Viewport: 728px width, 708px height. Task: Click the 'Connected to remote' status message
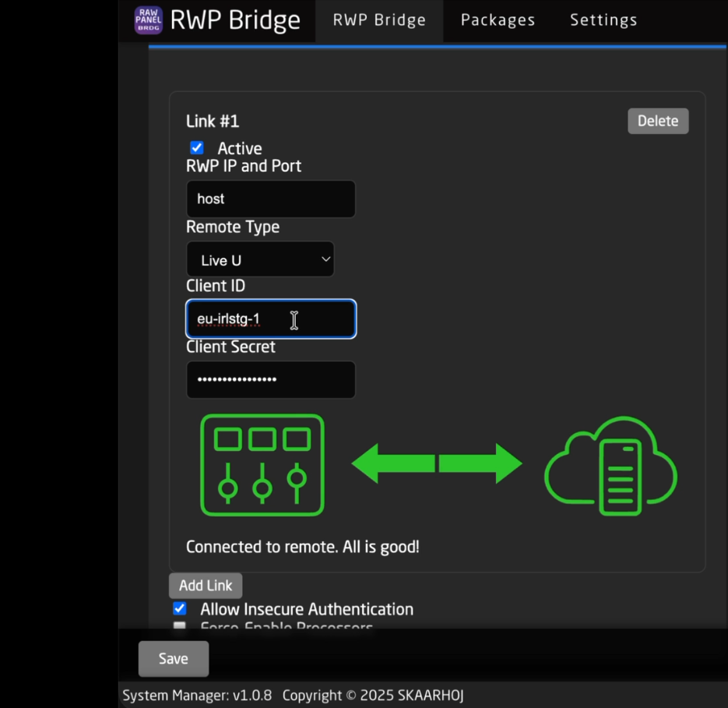pos(302,547)
